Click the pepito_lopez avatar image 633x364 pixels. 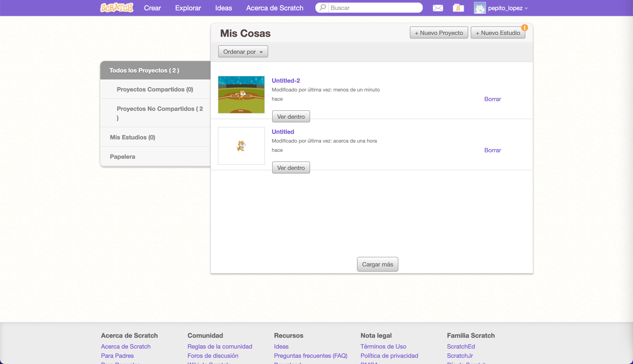480,8
